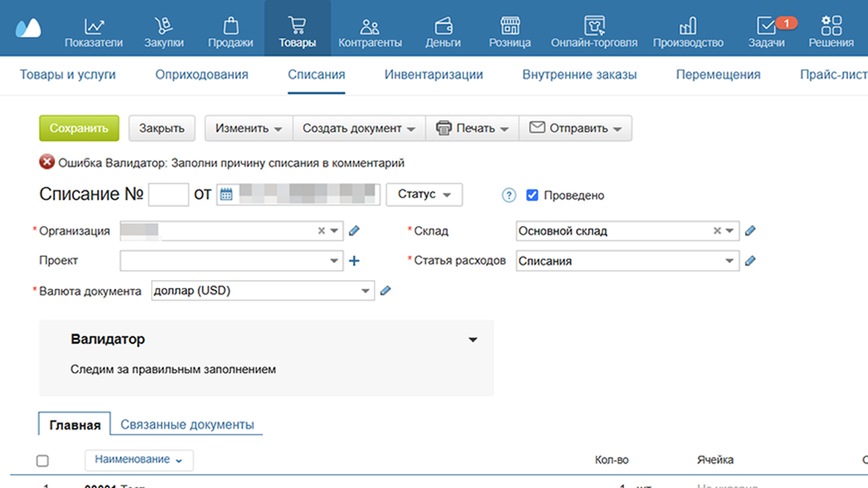The image size is (868, 488).
Task: Uncheck the Проведено checkbox
Action: click(x=532, y=195)
